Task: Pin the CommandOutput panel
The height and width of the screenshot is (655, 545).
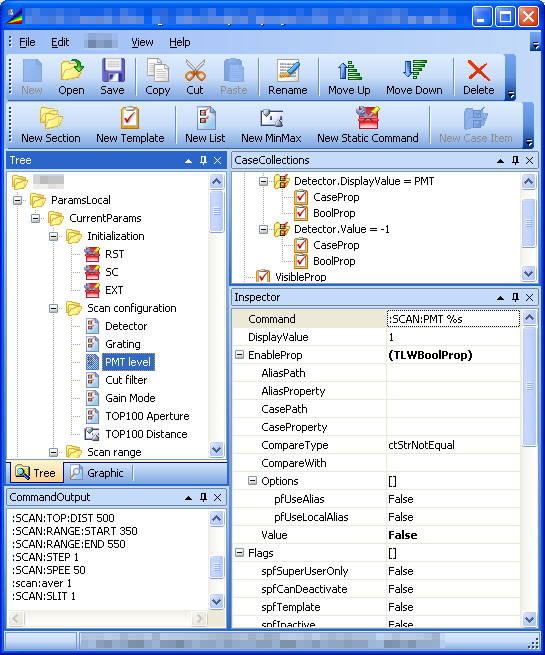Action: (203, 497)
